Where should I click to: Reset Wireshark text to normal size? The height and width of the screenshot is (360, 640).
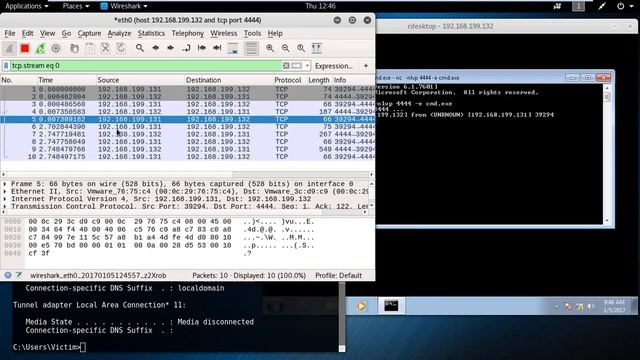tap(301, 48)
